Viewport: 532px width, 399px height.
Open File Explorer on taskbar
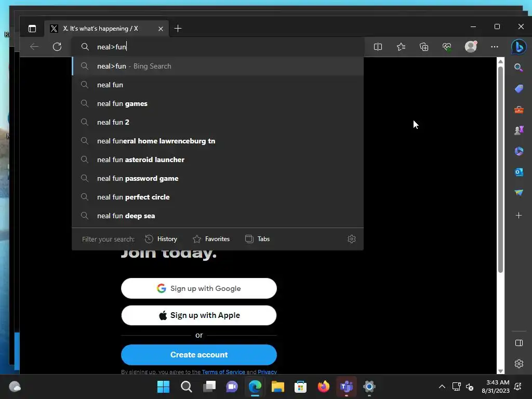277,387
